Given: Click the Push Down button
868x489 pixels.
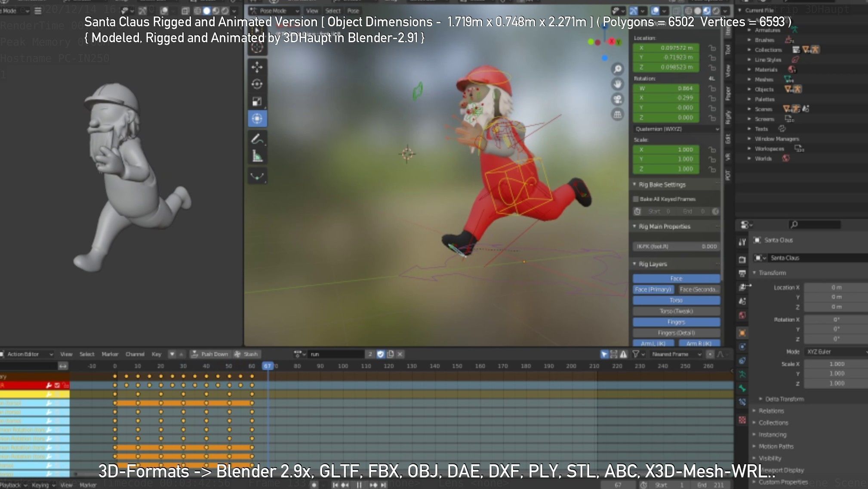Looking at the screenshot, I should click(210, 354).
